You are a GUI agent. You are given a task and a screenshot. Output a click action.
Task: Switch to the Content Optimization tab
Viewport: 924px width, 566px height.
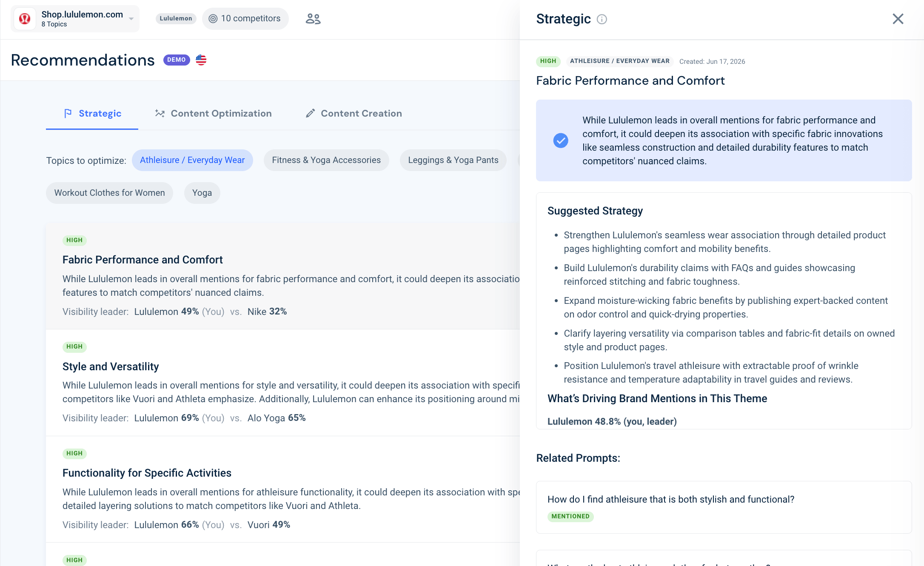point(213,114)
